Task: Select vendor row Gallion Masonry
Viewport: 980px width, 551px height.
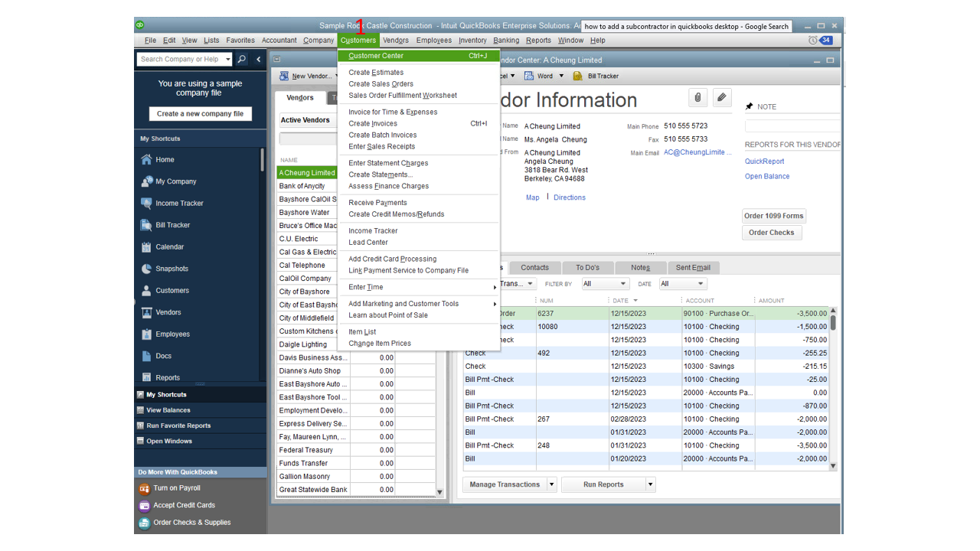Action: (x=356, y=477)
